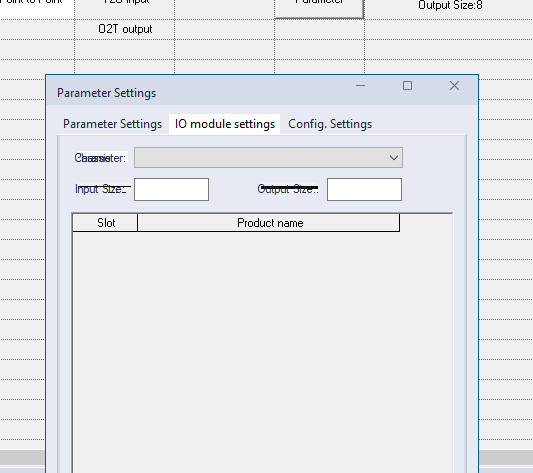The height and width of the screenshot is (473, 533).
Task: Click the Output Size field
Action: [x=364, y=189]
